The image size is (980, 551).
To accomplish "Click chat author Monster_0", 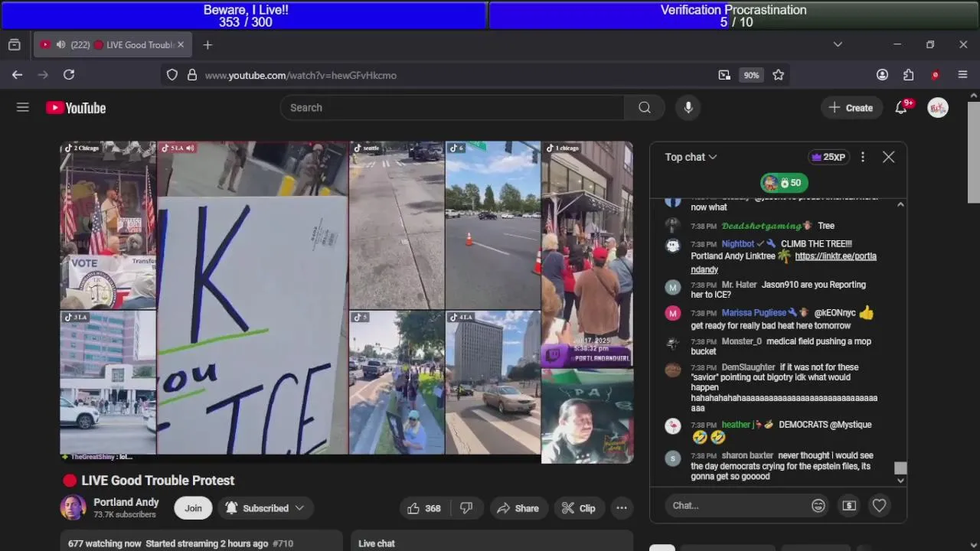I will pyautogui.click(x=742, y=341).
